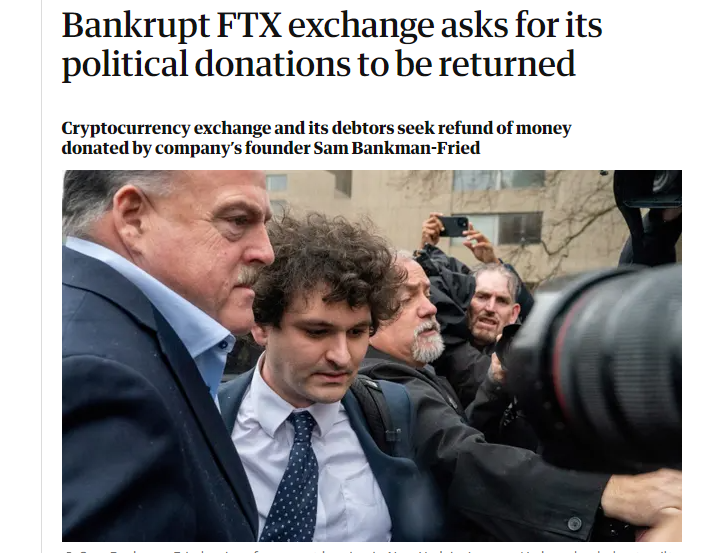Click the word 'returned' in the headline
Screen dimensions: 702x553
[x=507, y=64]
